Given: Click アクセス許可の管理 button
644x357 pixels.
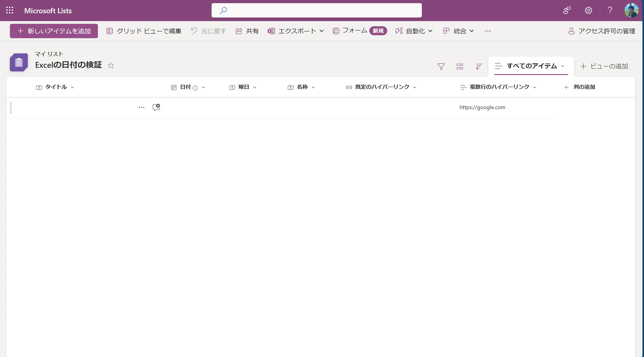Looking at the screenshot, I should 602,31.
